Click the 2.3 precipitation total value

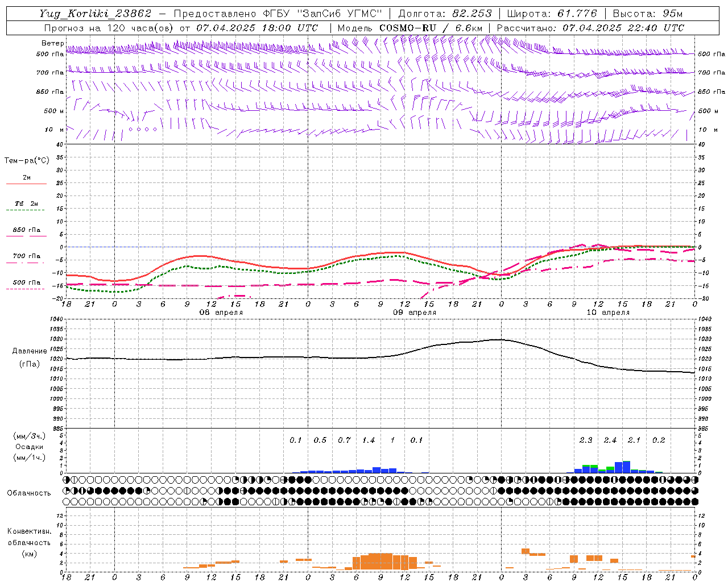[586, 440]
